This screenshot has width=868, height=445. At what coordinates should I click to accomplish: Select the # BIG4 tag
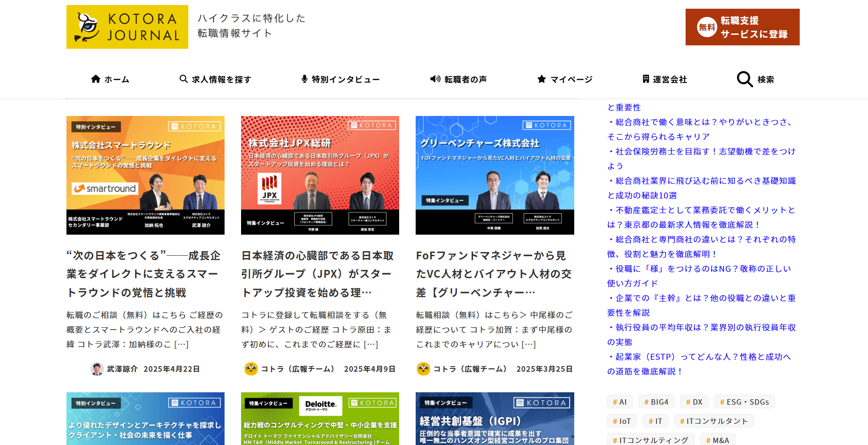click(656, 402)
